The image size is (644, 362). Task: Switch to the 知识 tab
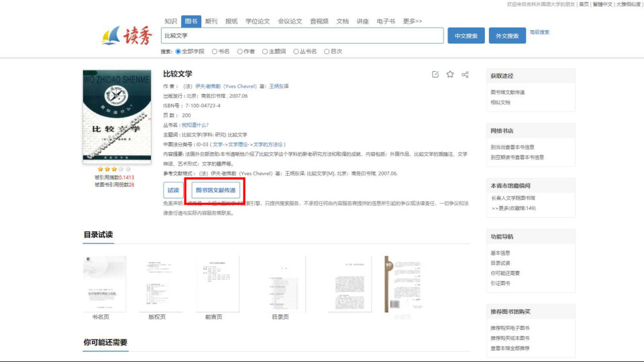170,21
